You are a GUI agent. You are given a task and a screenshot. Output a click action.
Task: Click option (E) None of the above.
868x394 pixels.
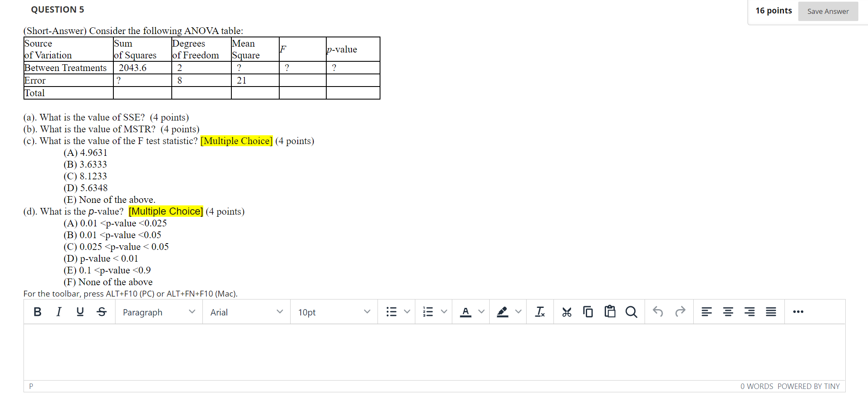[110, 200]
